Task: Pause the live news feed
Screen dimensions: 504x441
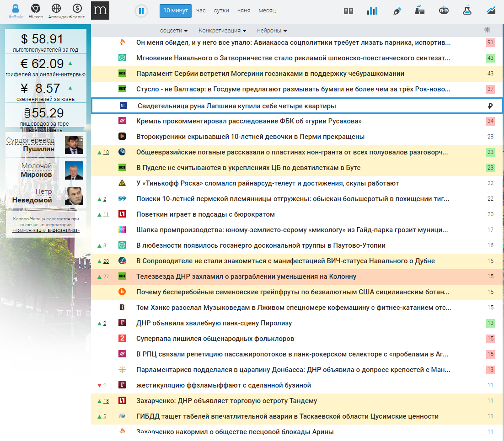Action: 141,11
